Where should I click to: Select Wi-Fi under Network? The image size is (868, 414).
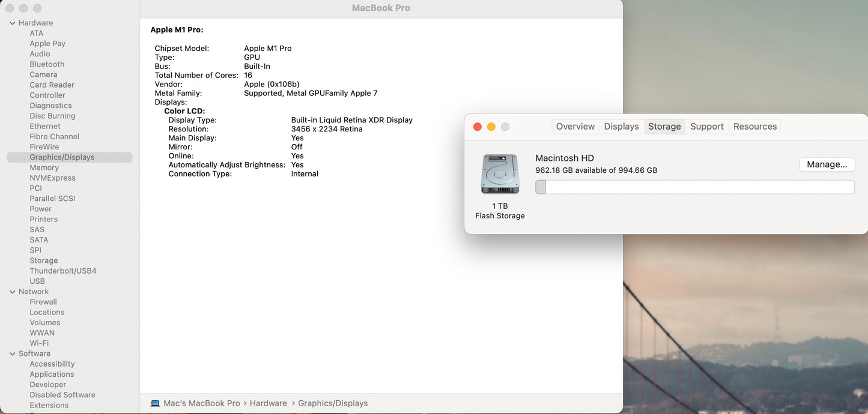point(39,343)
